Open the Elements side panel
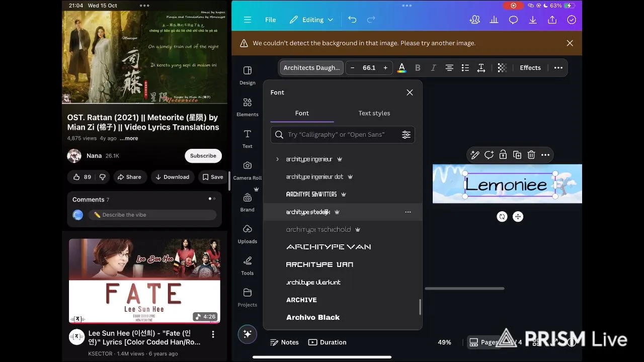The height and width of the screenshot is (362, 644). 247,107
